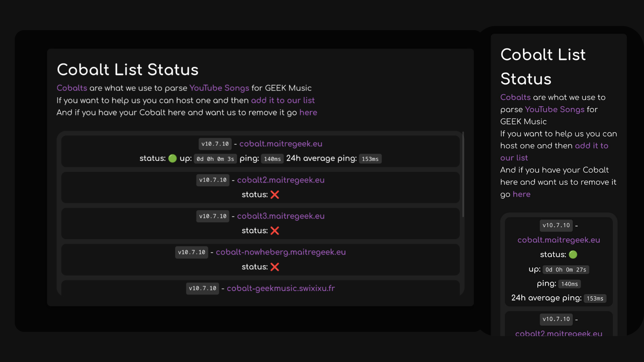
Task: Open cobalt-geekmusic.swixixu.fr link
Action: [x=281, y=288]
